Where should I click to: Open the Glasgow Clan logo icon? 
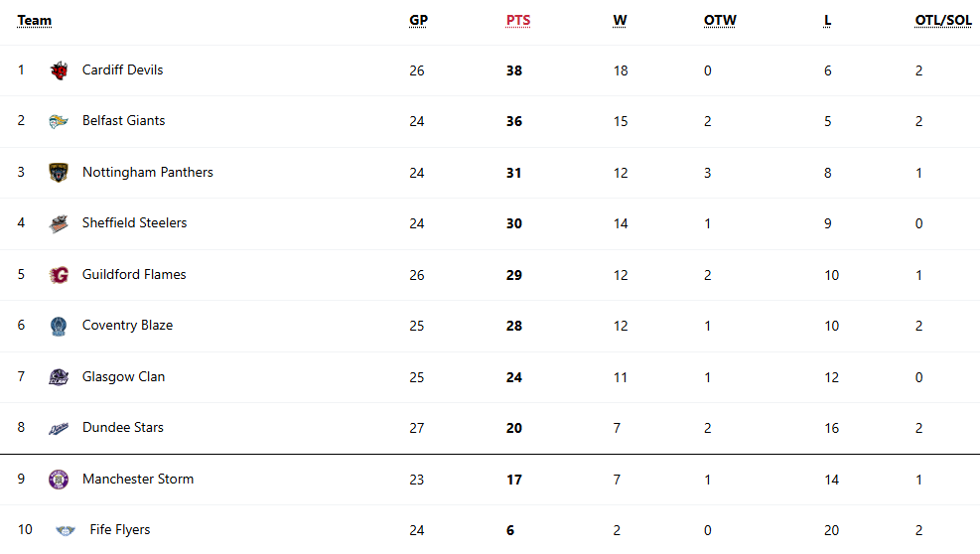pyautogui.click(x=59, y=377)
